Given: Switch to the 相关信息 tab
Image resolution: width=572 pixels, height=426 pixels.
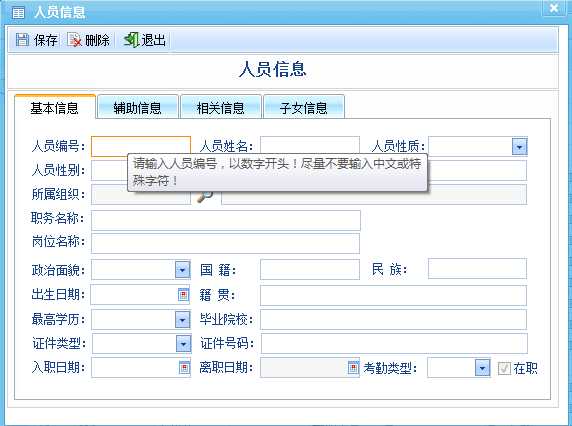Looking at the screenshot, I should pyautogui.click(x=221, y=107).
